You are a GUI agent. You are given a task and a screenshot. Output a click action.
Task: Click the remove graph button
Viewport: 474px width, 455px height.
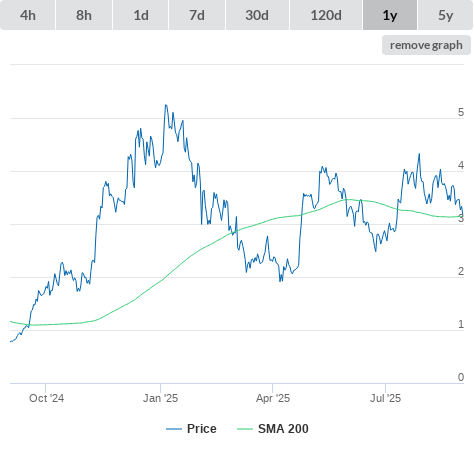click(426, 45)
